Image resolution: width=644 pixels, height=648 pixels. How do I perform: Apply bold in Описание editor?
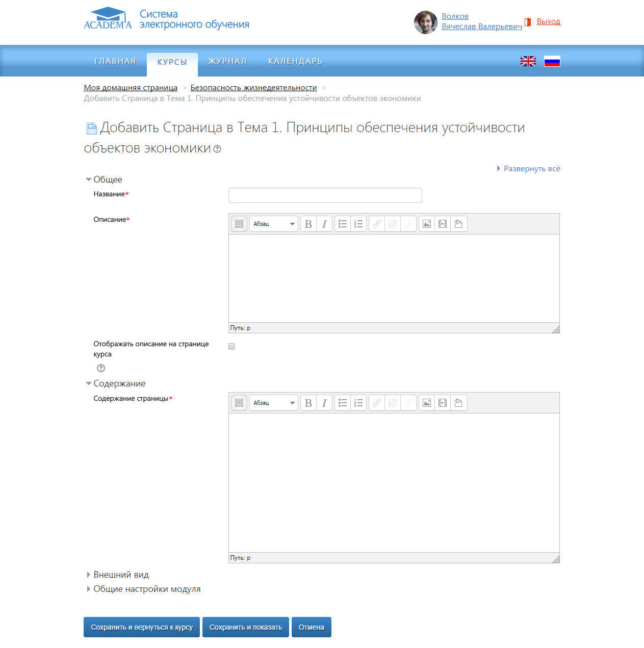(308, 224)
